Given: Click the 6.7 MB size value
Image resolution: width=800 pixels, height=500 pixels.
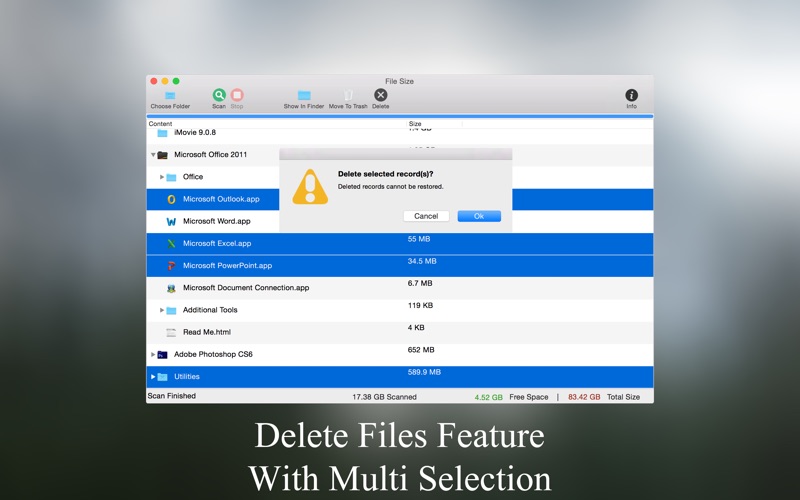Looking at the screenshot, I should point(420,283).
